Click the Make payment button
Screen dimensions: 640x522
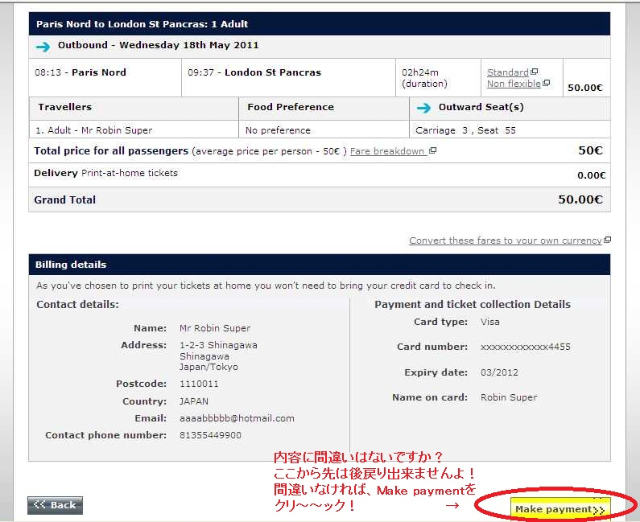click(560, 509)
